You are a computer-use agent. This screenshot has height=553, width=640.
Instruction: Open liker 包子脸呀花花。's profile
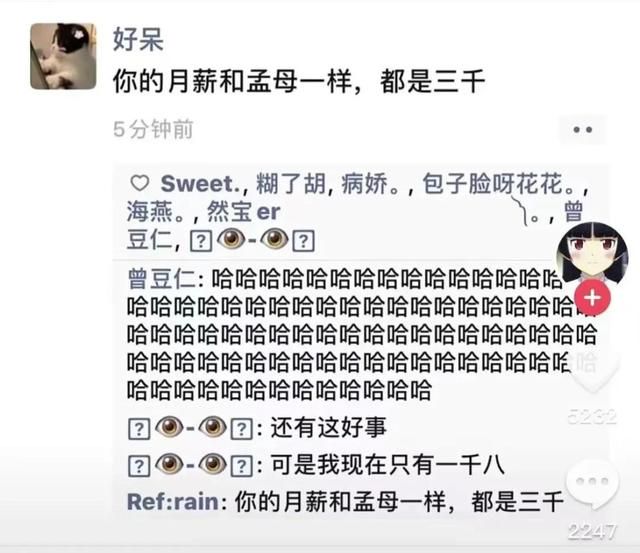pyautogui.click(x=502, y=184)
